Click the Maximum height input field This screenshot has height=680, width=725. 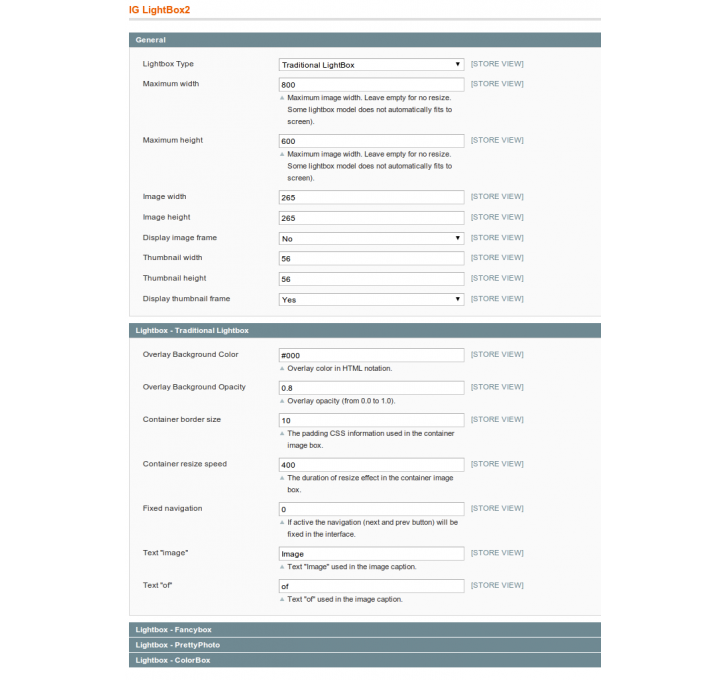371,141
